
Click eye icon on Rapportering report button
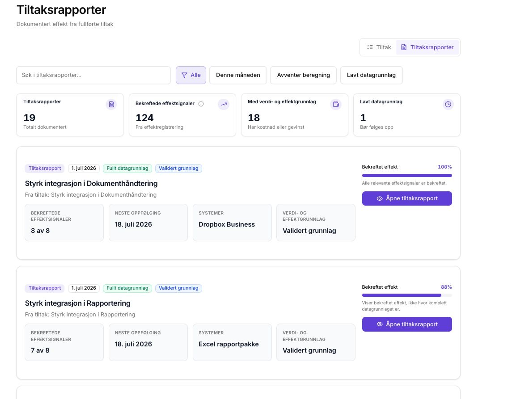click(380, 324)
